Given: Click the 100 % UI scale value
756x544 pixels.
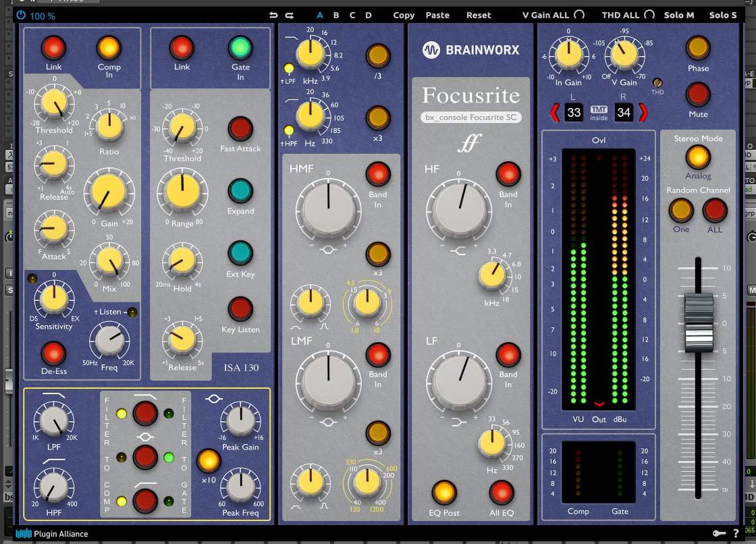Looking at the screenshot, I should click(43, 16).
